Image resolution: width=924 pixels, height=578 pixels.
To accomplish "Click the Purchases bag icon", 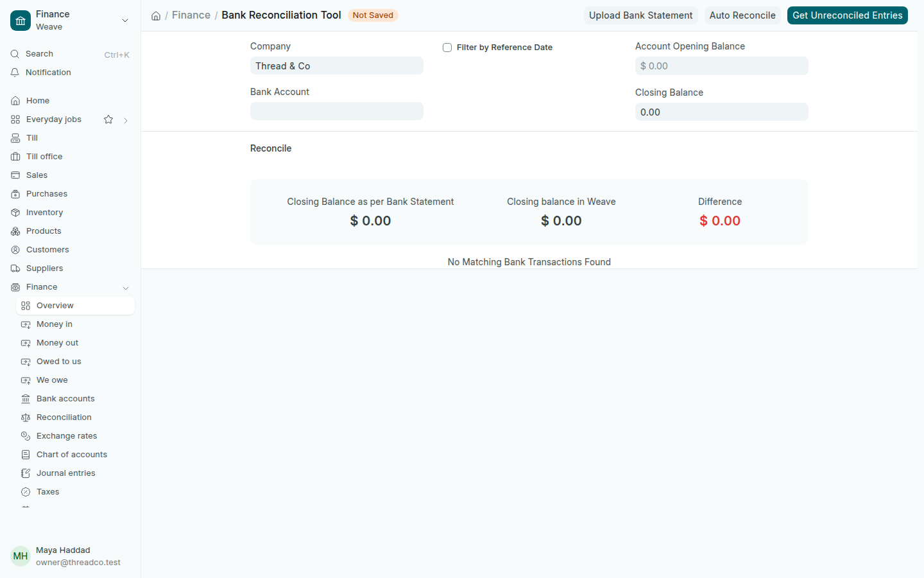I will pyautogui.click(x=15, y=194).
